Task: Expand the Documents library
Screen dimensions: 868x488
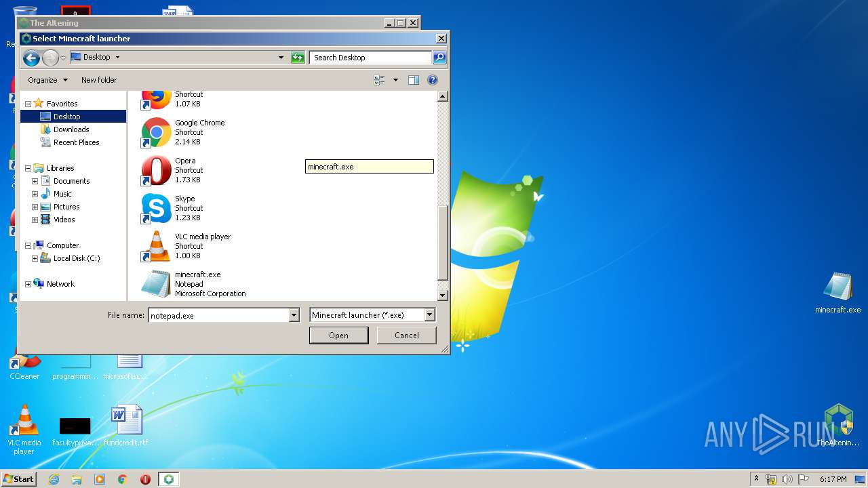Action: (35, 181)
